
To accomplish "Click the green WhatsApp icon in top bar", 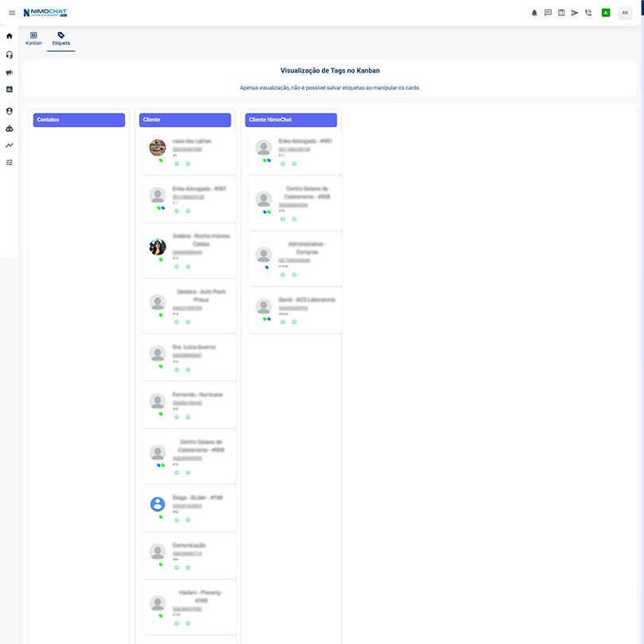I will [x=605, y=13].
